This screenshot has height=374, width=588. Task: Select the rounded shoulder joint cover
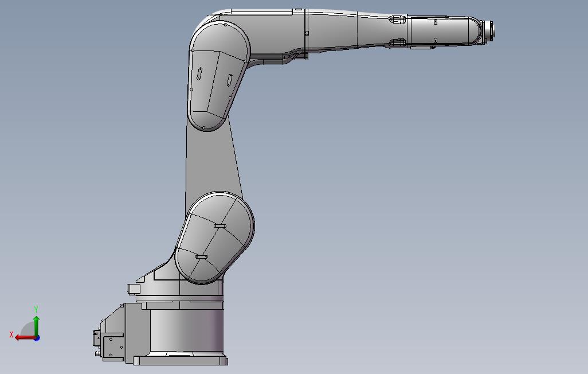[215, 237]
